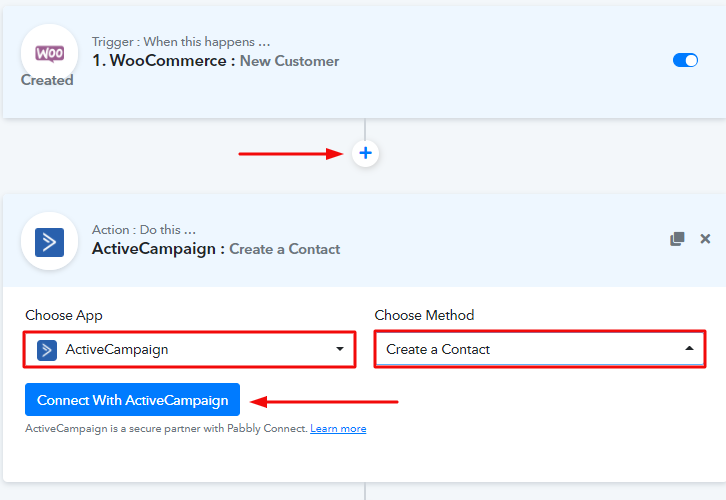The image size is (726, 500).
Task: Click the Choose Method label
Action: 424,315
